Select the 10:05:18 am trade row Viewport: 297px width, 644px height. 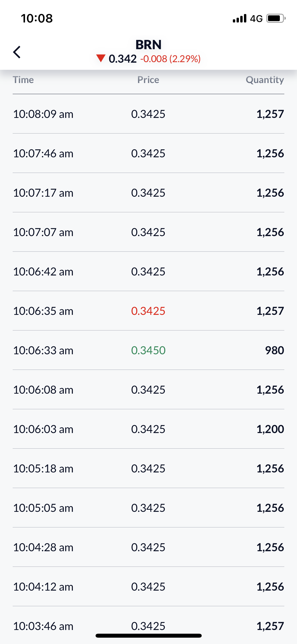(148, 468)
